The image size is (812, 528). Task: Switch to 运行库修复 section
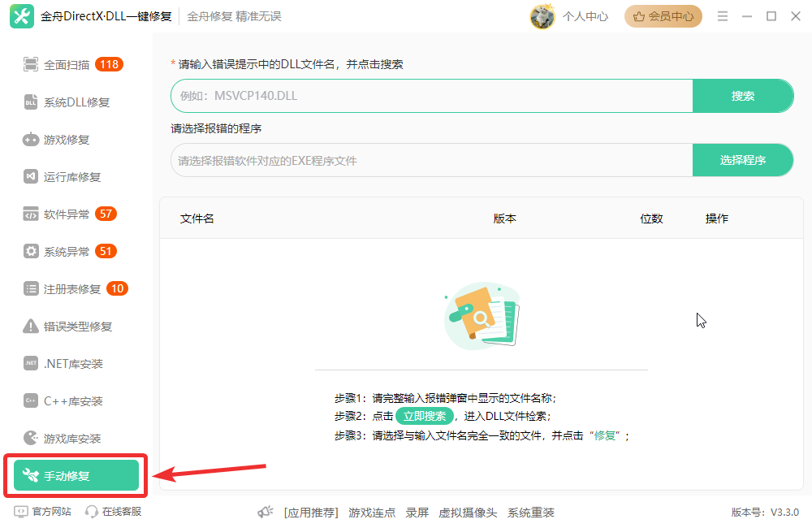pos(72,177)
